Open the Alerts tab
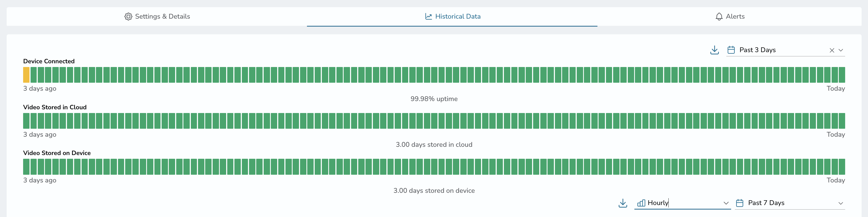The height and width of the screenshot is (217, 868). [x=730, y=16]
